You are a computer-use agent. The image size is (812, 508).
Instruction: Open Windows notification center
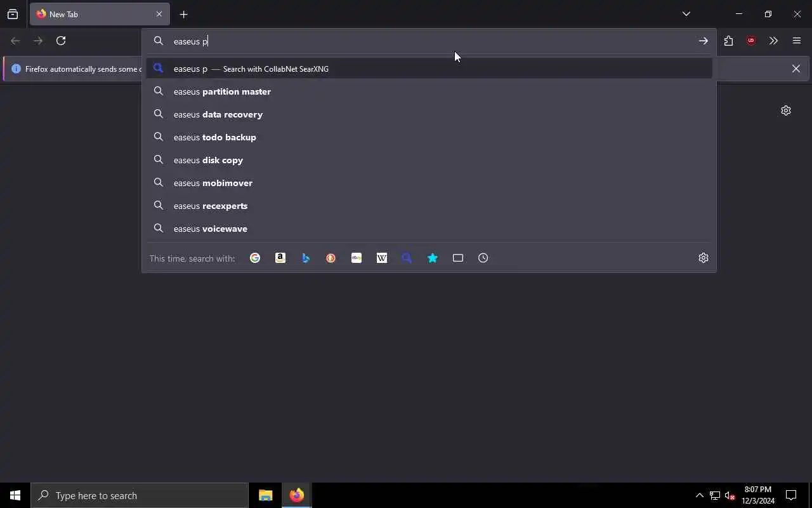[x=791, y=495]
